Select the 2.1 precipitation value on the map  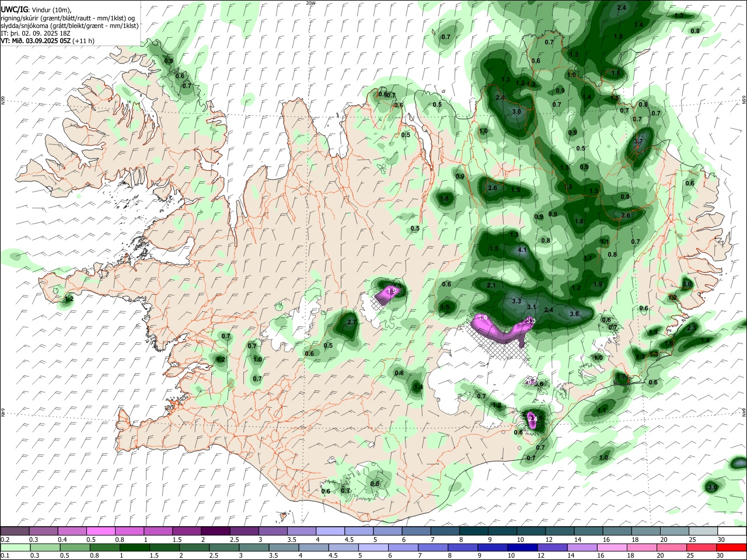pyautogui.click(x=491, y=285)
